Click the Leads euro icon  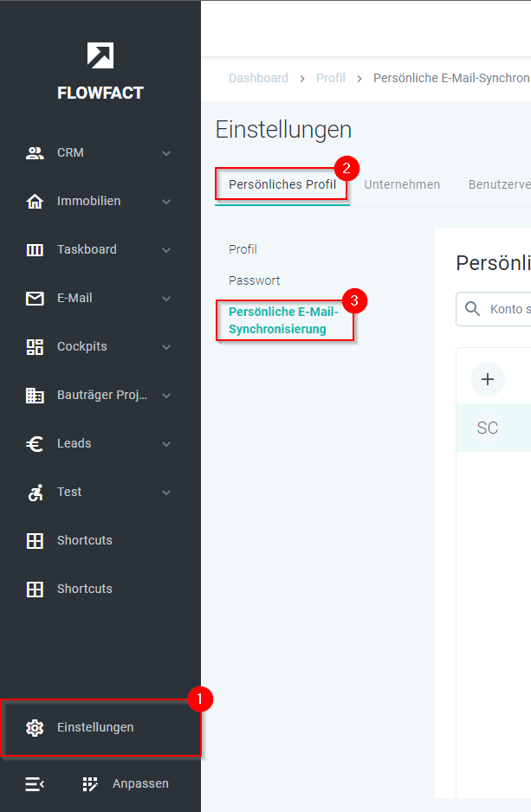coord(35,444)
